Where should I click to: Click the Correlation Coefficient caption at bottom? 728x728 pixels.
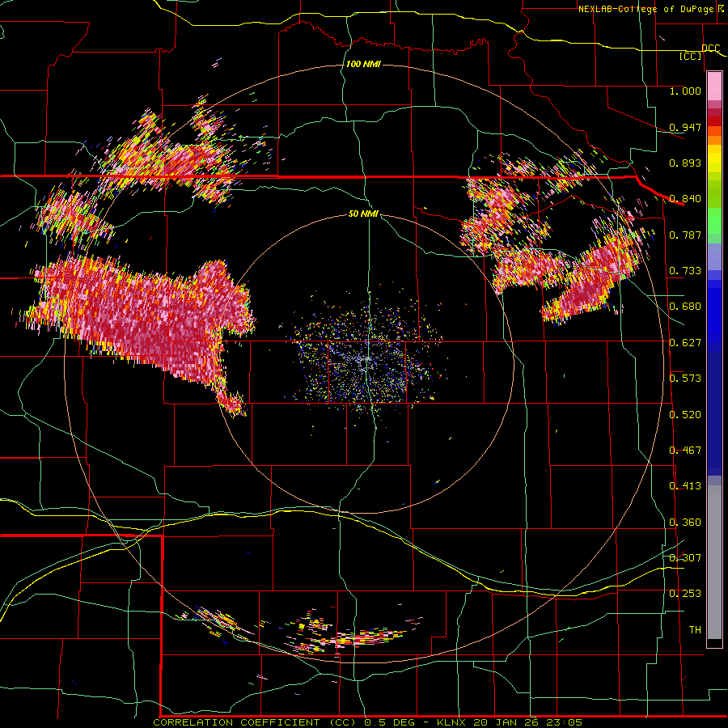click(x=368, y=722)
